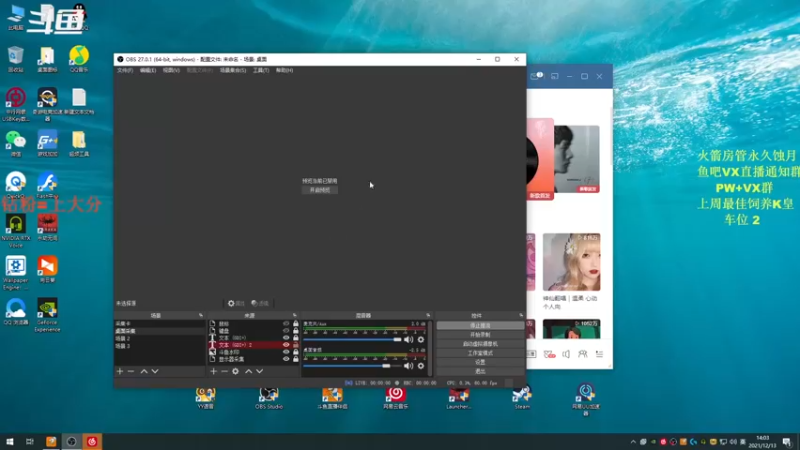Open OBS Studio desktop shortcut
Image resolution: width=800 pixels, height=450 pixels.
[269, 398]
